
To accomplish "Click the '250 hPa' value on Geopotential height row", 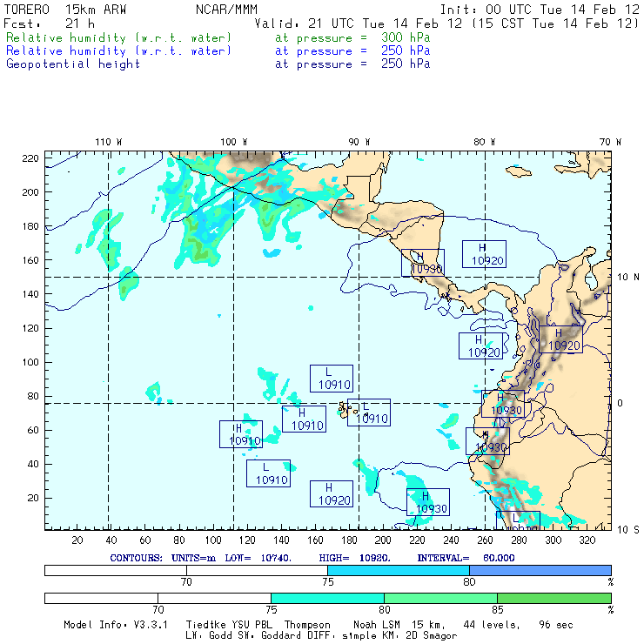I will pos(406,64).
